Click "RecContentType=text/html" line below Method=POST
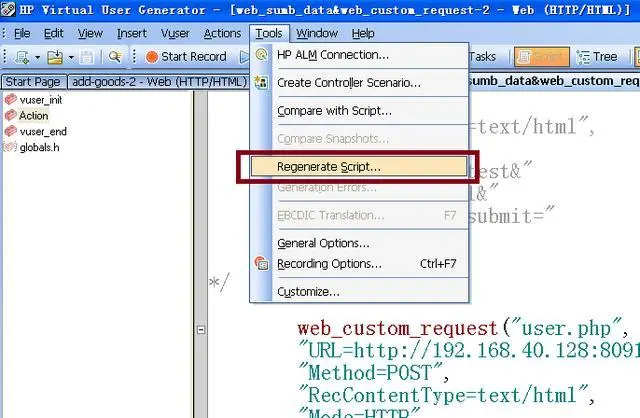The height and width of the screenshot is (418, 640). pos(447,395)
